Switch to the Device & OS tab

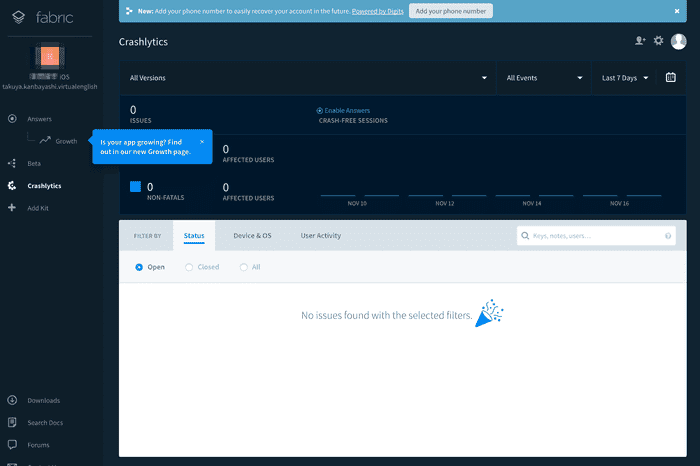coord(252,235)
